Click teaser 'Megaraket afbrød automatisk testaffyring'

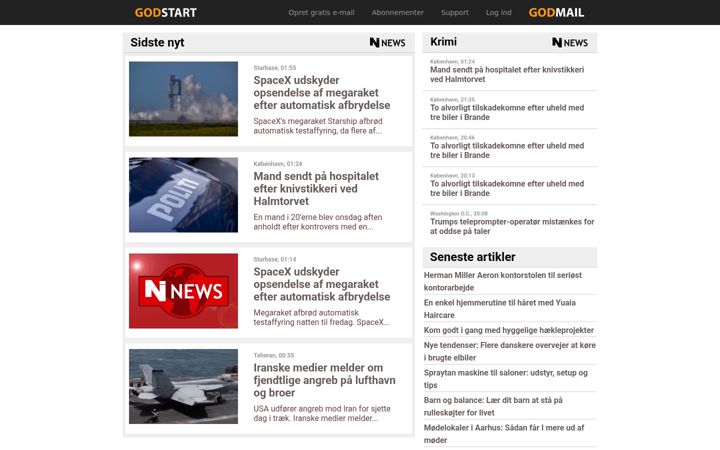click(x=321, y=317)
